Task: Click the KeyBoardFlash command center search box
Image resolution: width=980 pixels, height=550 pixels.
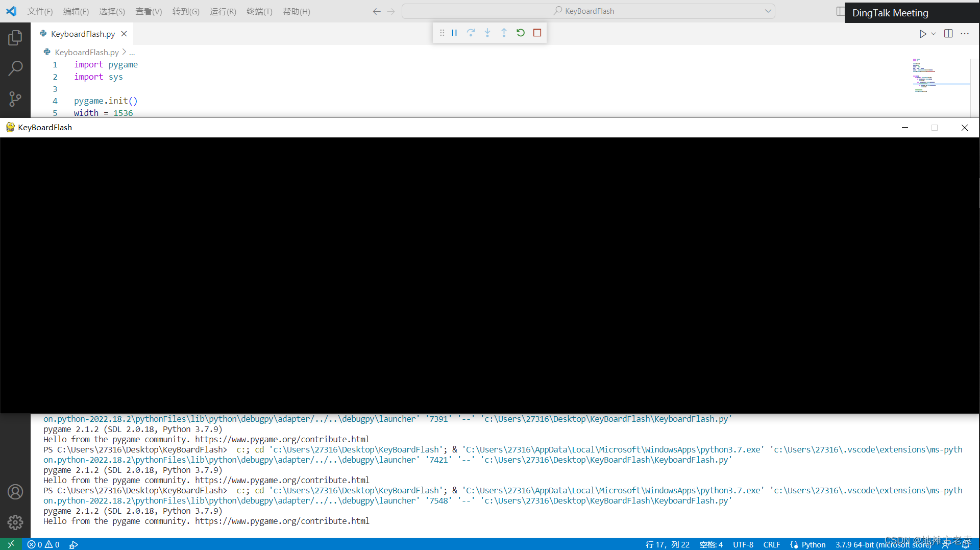Action: click(588, 11)
